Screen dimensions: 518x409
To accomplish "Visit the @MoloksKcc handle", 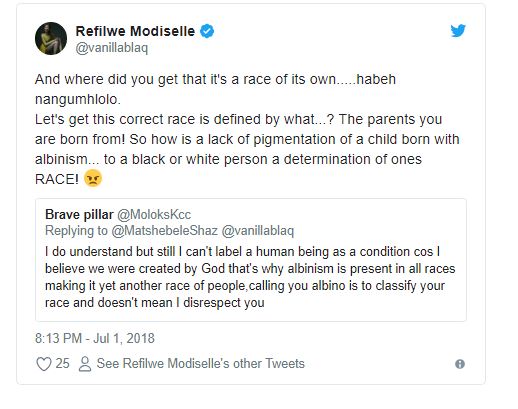I will pos(154,214).
